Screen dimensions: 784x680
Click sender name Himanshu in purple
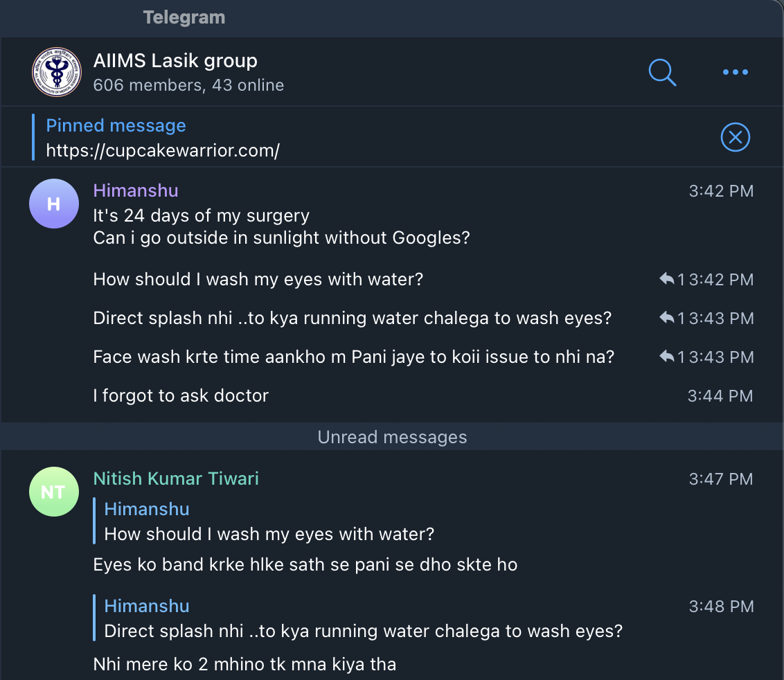pyautogui.click(x=136, y=190)
